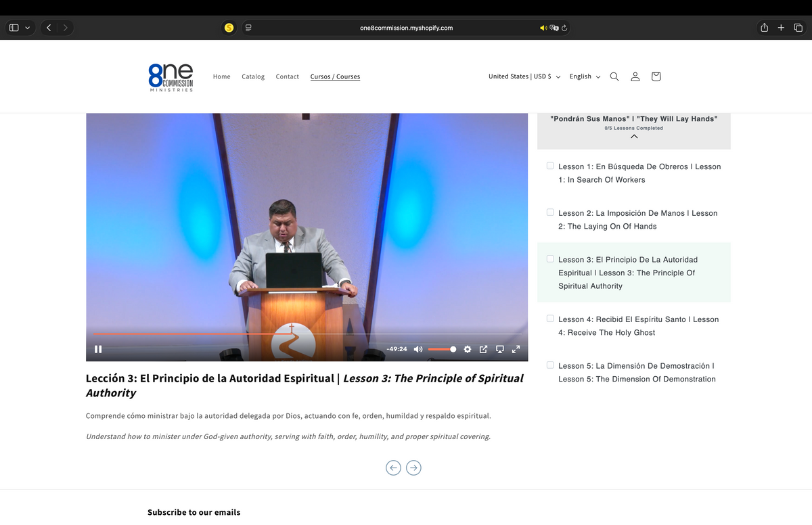Go to next lesson arrow
The width and height of the screenshot is (812, 525).
413,467
